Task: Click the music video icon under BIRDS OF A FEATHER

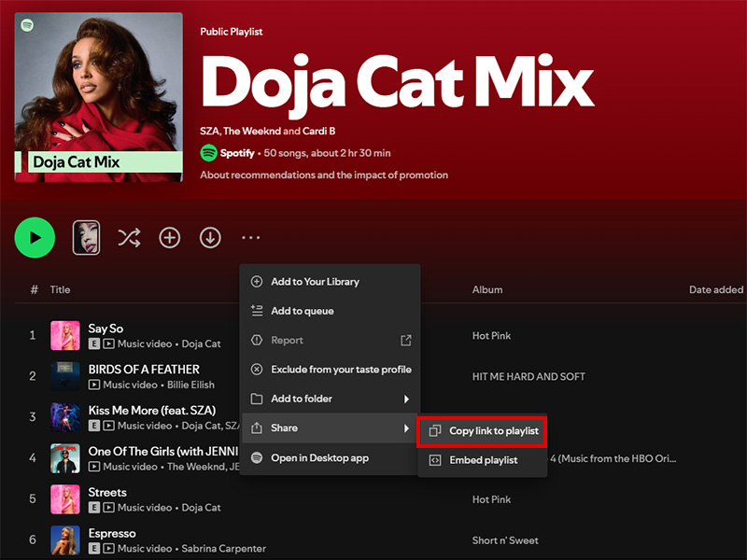Action: click(94, 385)
